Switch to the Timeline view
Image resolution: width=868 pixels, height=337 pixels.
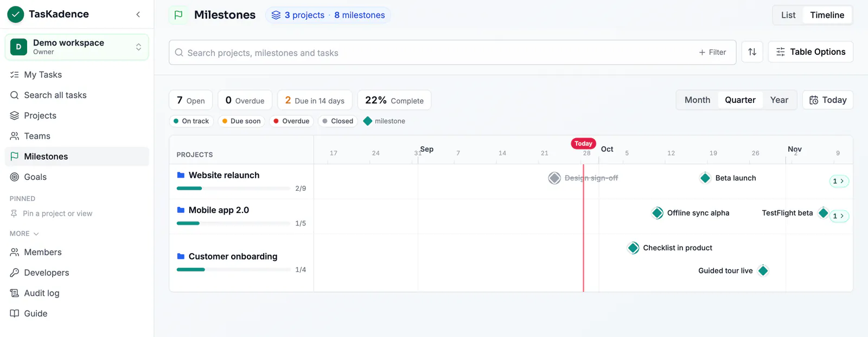point(827,15)
